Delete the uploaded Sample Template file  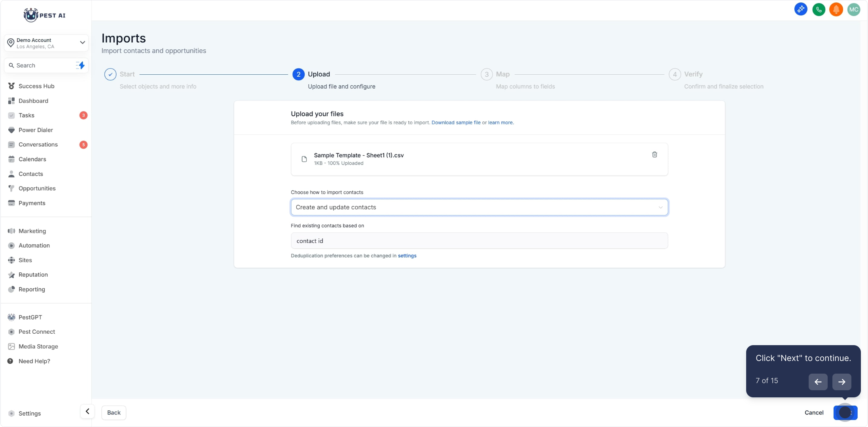point(655,155)
